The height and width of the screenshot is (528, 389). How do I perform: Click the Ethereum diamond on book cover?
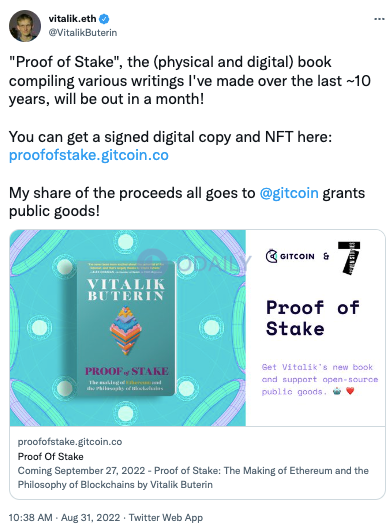click(126, 330)
